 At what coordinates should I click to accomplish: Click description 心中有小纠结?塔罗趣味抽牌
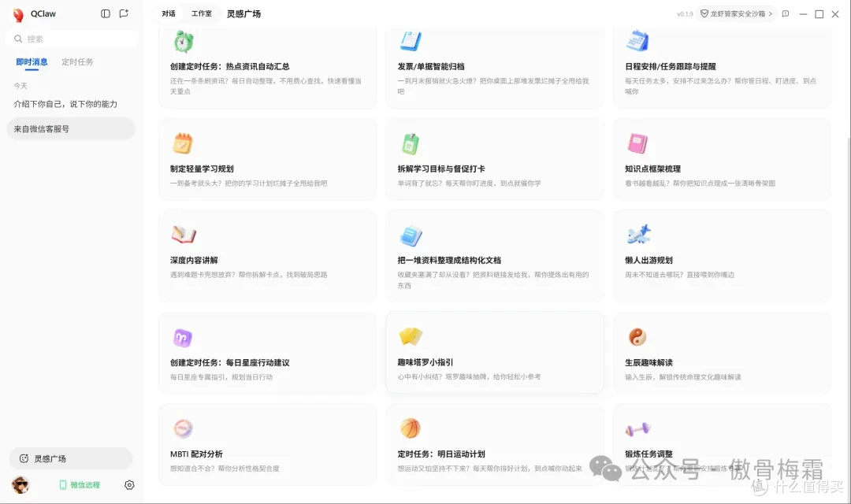pos(469,376)
